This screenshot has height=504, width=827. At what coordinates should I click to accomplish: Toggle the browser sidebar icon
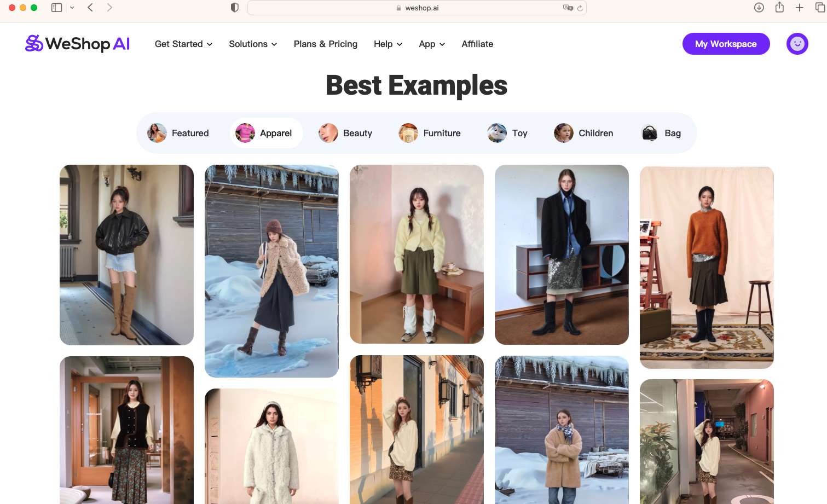(56, 8)
